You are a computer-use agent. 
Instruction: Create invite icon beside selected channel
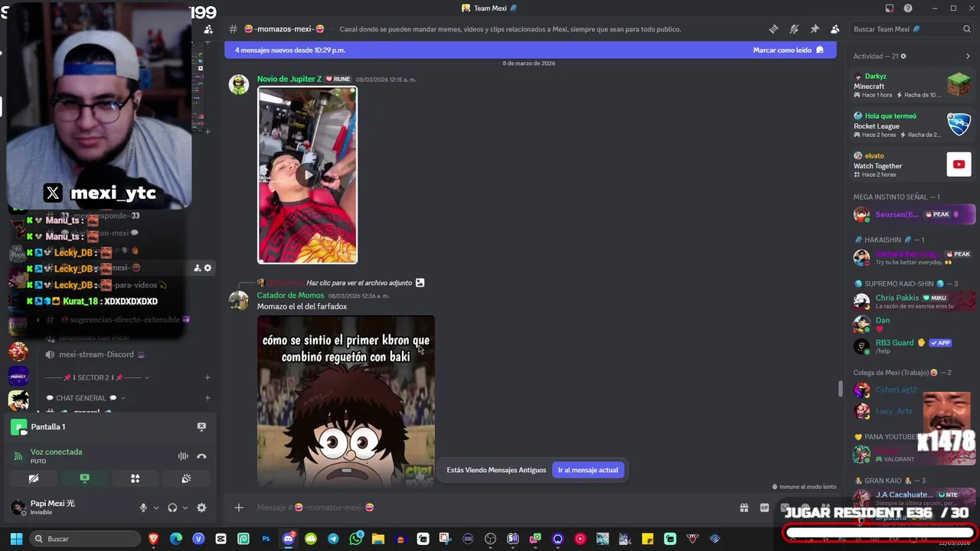(x=197, y=268)
